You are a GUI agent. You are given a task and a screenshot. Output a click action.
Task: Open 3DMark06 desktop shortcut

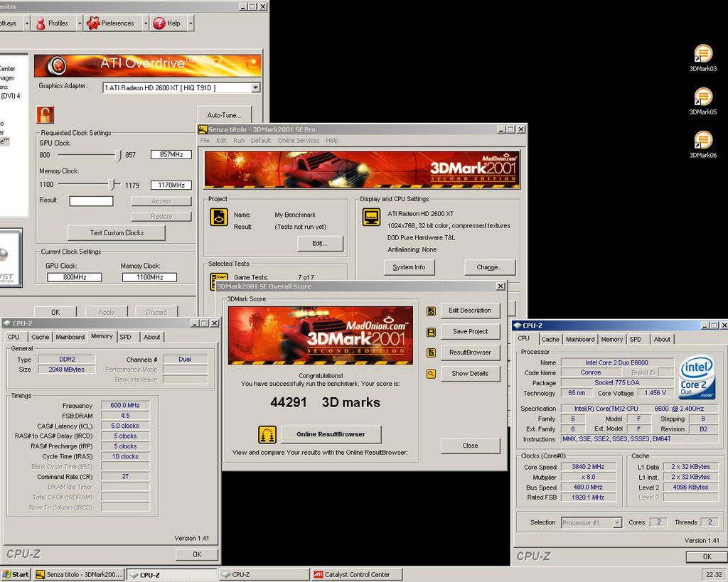(x=703, y=140)
